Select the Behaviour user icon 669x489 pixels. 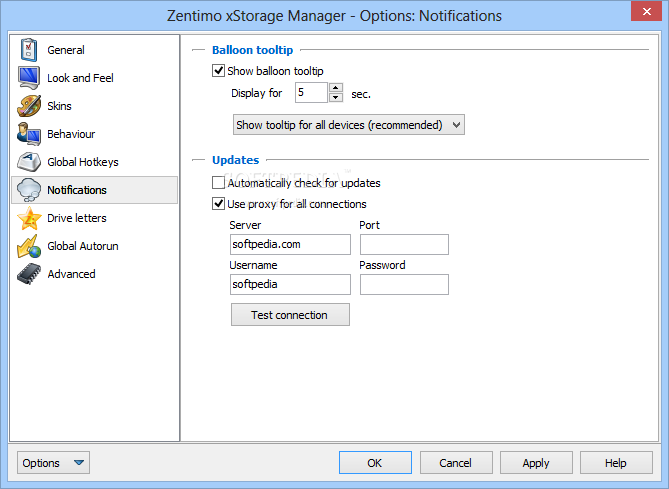29,134
